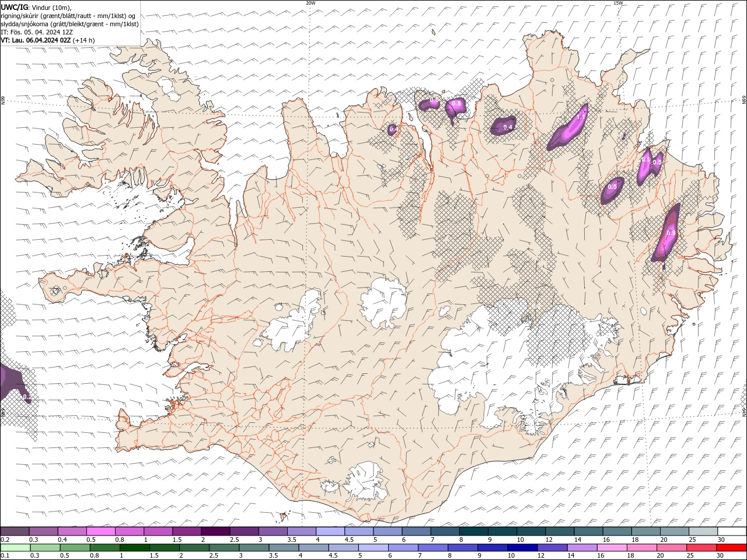
Task: Click the 'slydda/snjókoma' legend description line
Action: point(69,24)
